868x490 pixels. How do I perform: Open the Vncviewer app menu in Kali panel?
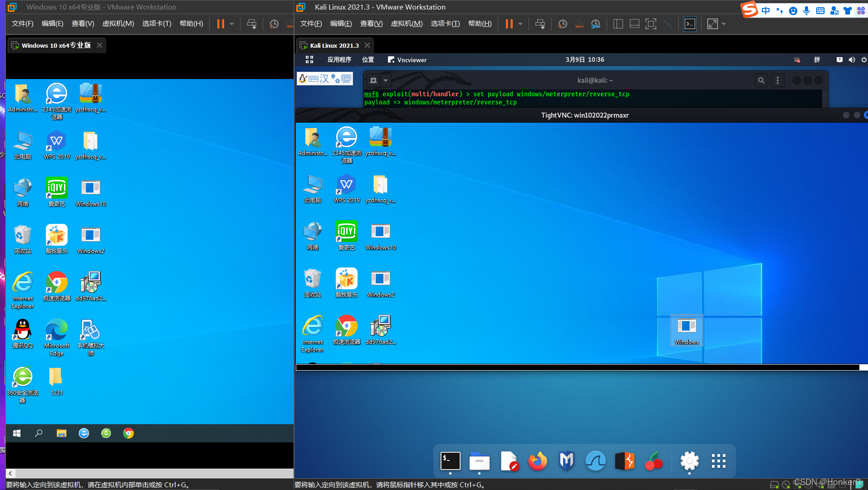pyautogui.click(x=407, y=59)
